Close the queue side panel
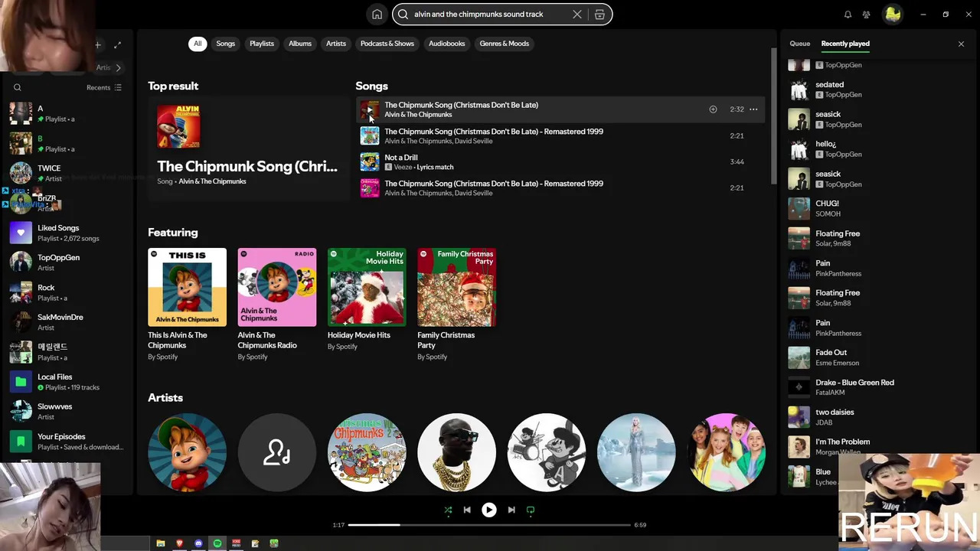Image resolution: width=980 pixels, height=551 pixels. (x=961, y=44)
